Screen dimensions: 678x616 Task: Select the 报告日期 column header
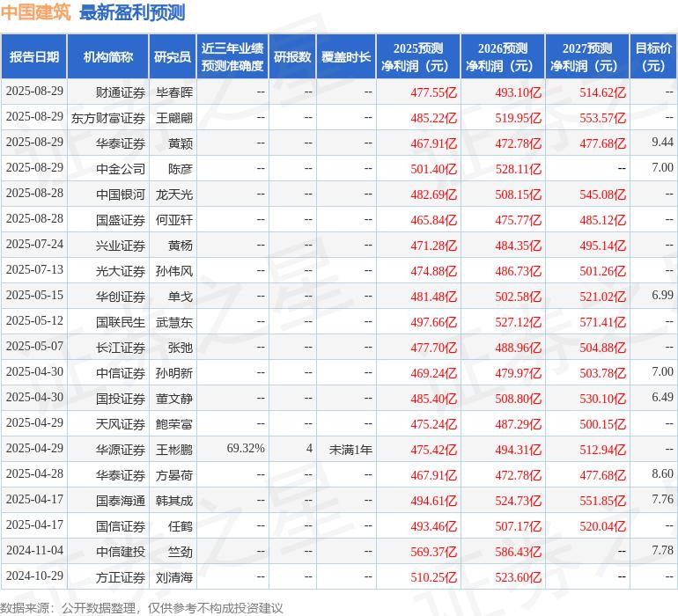pyautogui.click(x=34, y=56)
